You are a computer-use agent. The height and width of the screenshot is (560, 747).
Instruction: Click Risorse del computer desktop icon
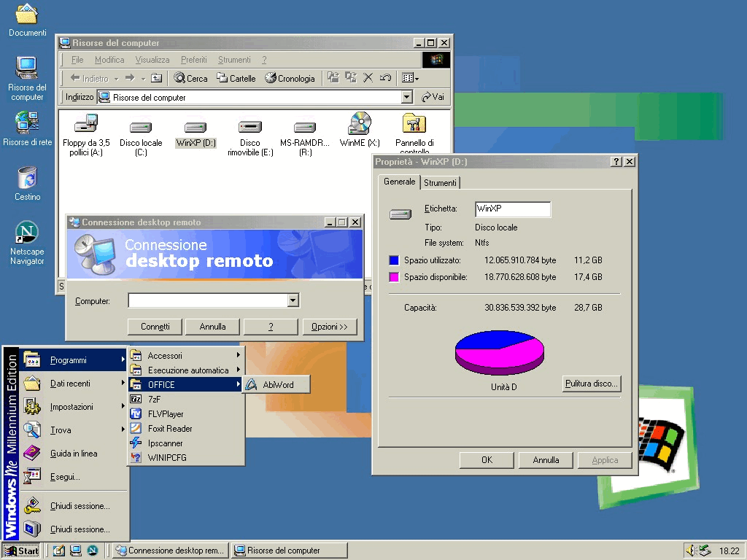(x=27, y=79)
